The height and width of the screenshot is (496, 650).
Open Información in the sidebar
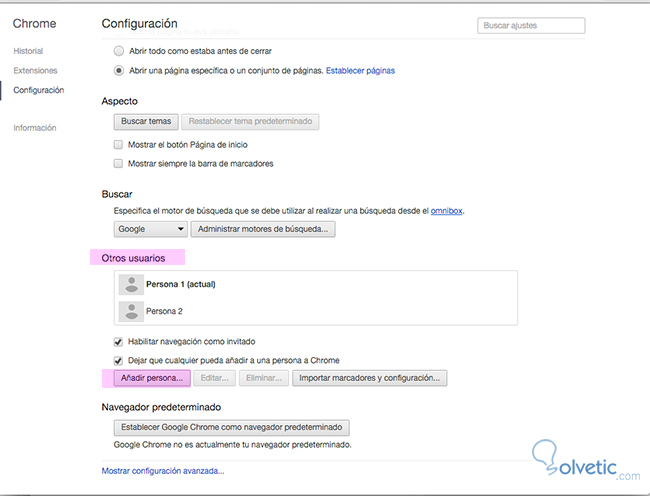[35, 128]
